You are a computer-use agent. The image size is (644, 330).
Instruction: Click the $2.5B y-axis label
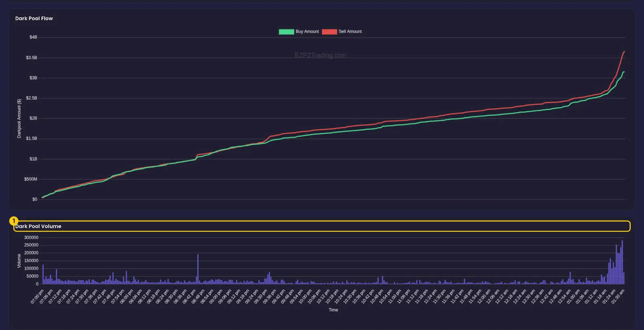point(32,98)
